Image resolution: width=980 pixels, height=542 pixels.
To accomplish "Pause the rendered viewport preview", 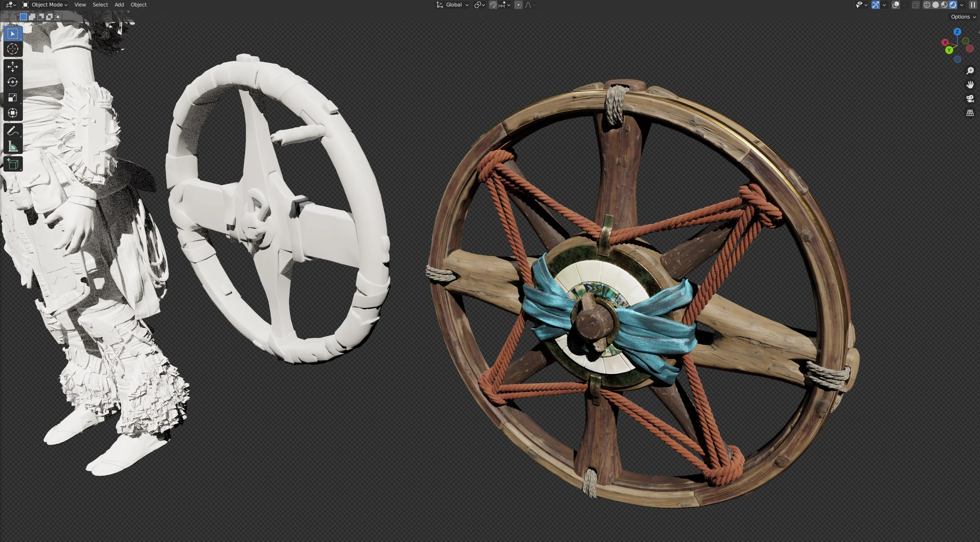I will [x=973, y=5].
